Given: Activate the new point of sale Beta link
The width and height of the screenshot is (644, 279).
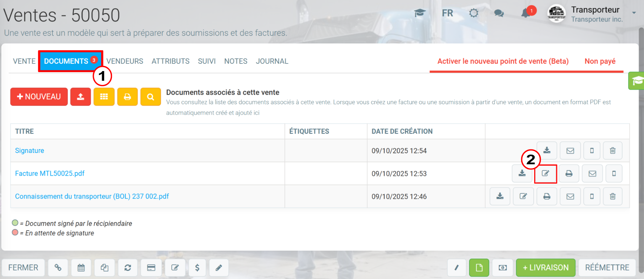Looking at the screenshot, I should click(503, 61).
